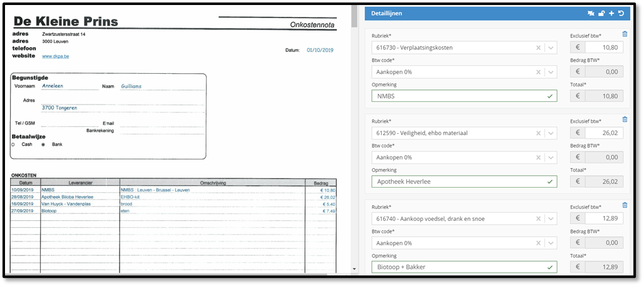Add a new detail line with the plus icon
Screen dimensions: 644x286
(611, 14)
